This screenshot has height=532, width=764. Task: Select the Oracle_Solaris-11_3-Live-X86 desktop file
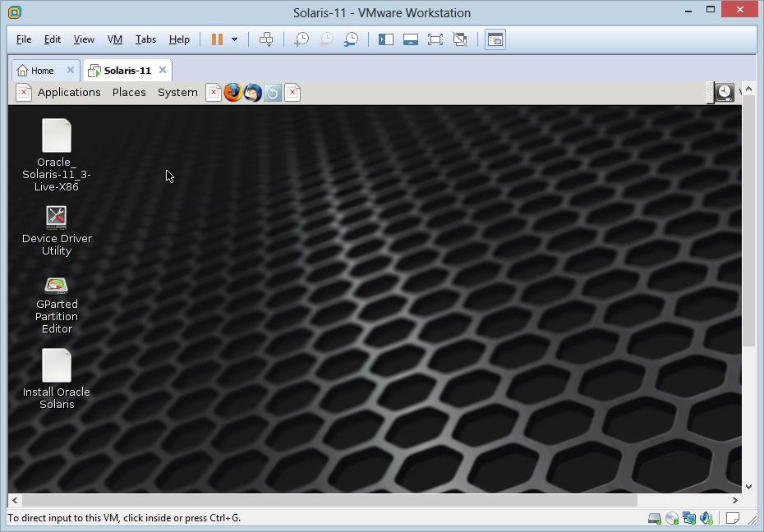coord(57,155)
